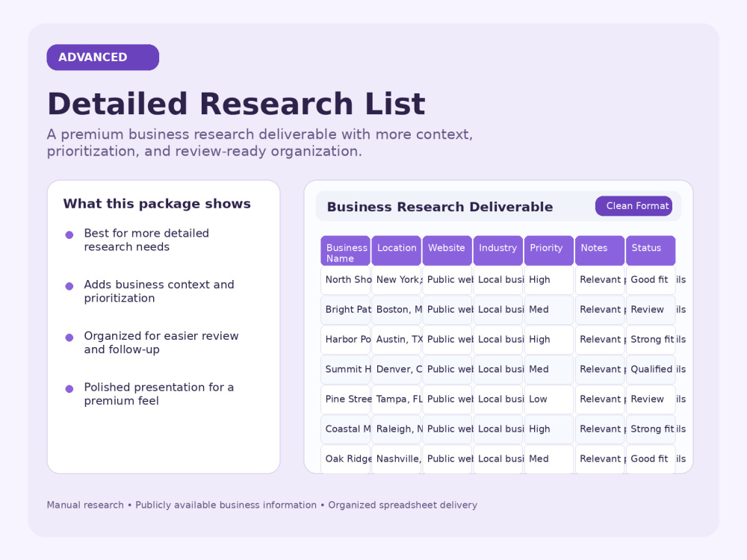
Task: Click the What this package shows heading
Action: [x=157, y=204]
